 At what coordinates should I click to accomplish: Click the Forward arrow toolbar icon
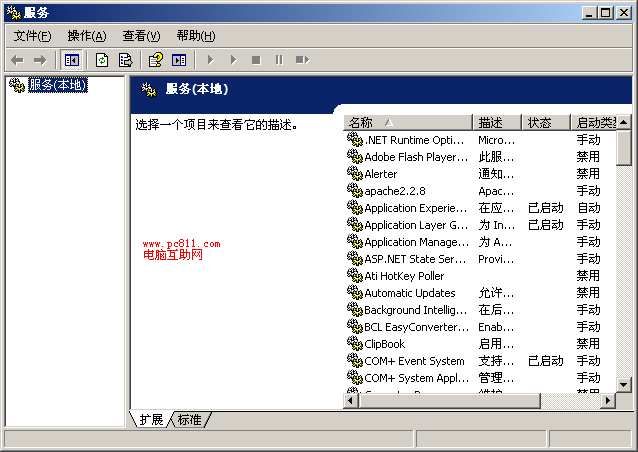(x=40, y=60)
